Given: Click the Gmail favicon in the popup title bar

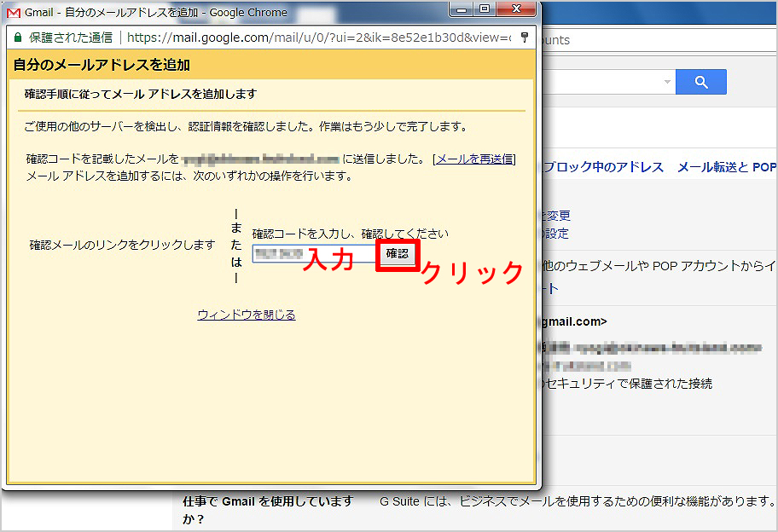Looking at the screenshot, I should click(14, 13).
